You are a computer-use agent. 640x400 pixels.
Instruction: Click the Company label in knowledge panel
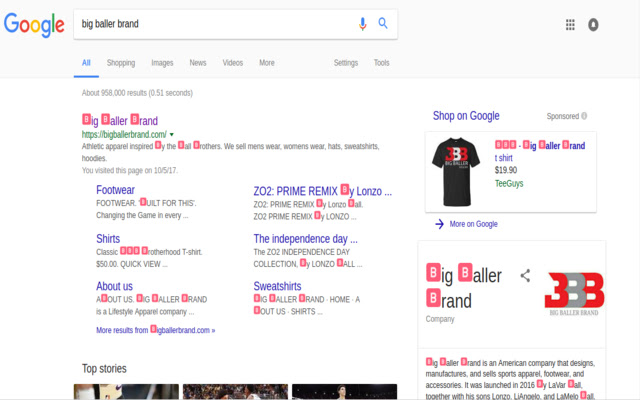pyautogui.click(x=440, y=319)
